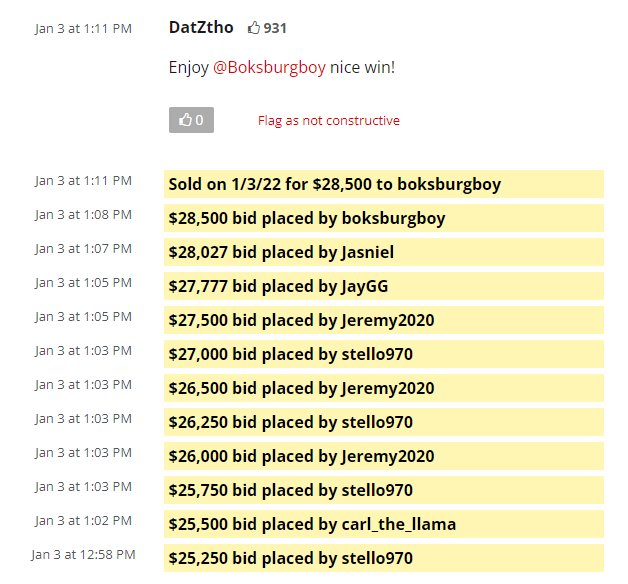628x584 pixels.
Task: Select the $27,000 bid by stello970 row
Action: (x=384, y=354)
